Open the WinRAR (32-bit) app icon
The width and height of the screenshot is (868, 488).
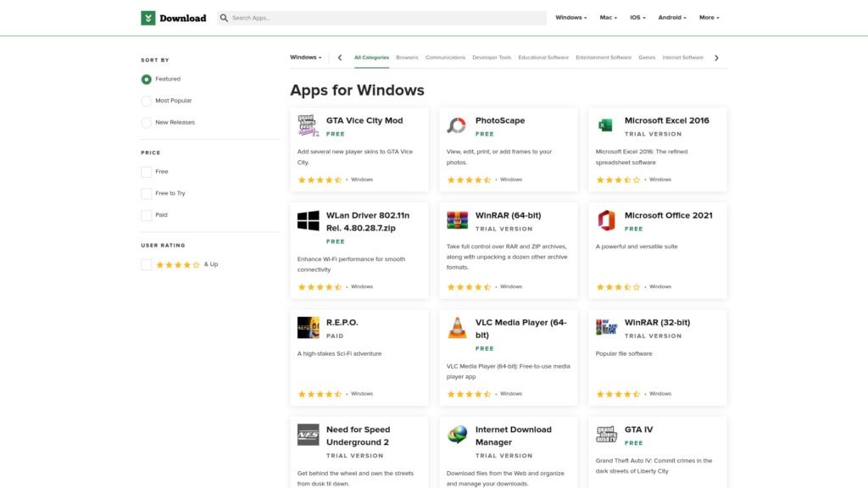tap(606, 328)
